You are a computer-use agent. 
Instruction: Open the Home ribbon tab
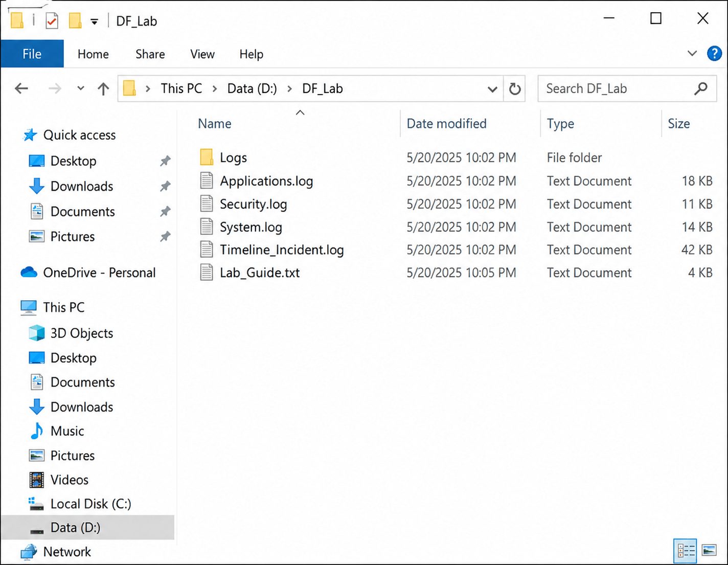[93, 54]
